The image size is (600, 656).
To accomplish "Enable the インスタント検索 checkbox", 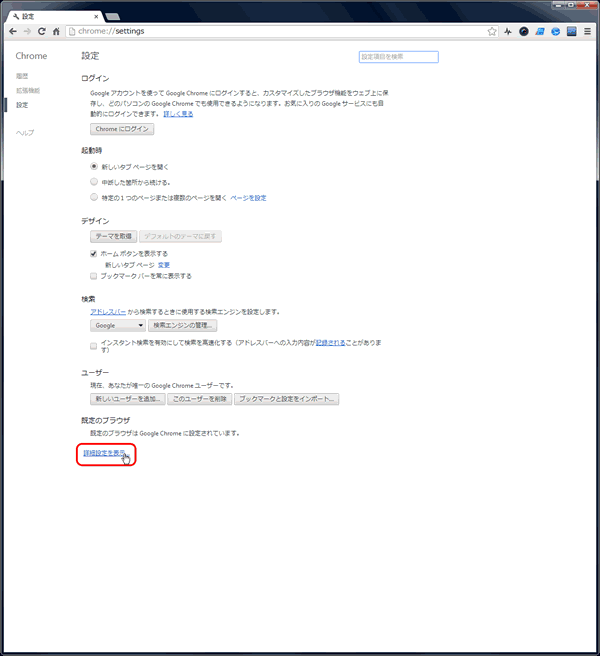I will pos(93,346).
